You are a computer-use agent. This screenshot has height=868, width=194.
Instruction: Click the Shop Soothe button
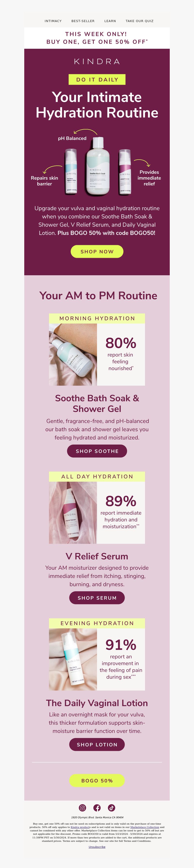tap(97, 451)
